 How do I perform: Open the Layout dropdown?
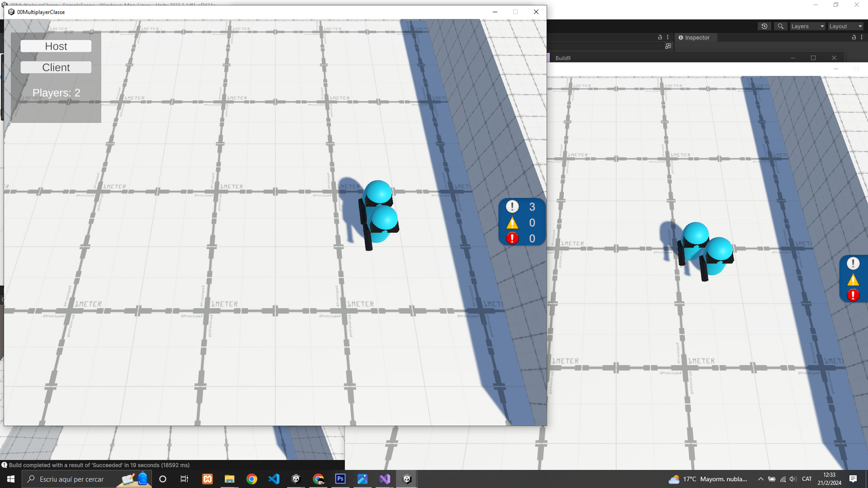[x=845, y=26]
